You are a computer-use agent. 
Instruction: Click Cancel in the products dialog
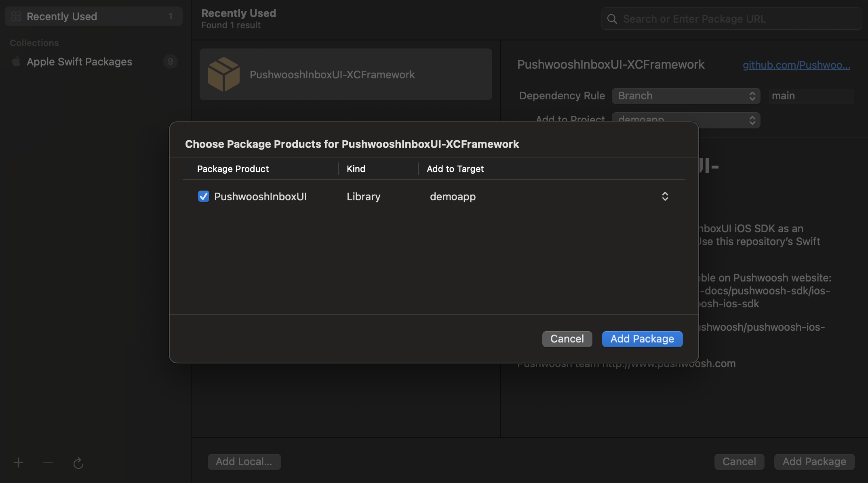[567, 339]
